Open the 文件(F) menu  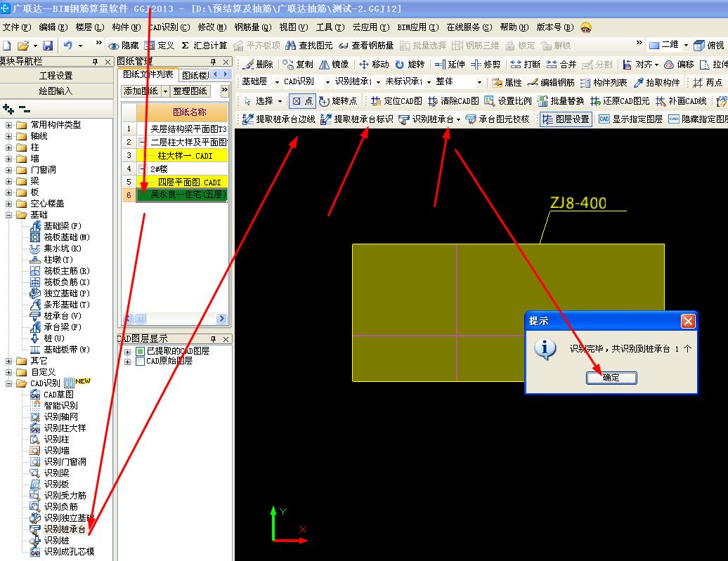click(x=17, y=27)
